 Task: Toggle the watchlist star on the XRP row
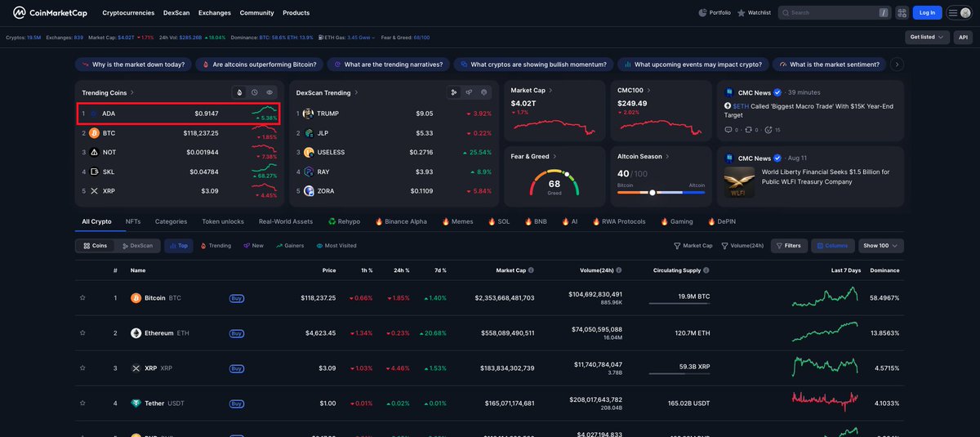82,368
